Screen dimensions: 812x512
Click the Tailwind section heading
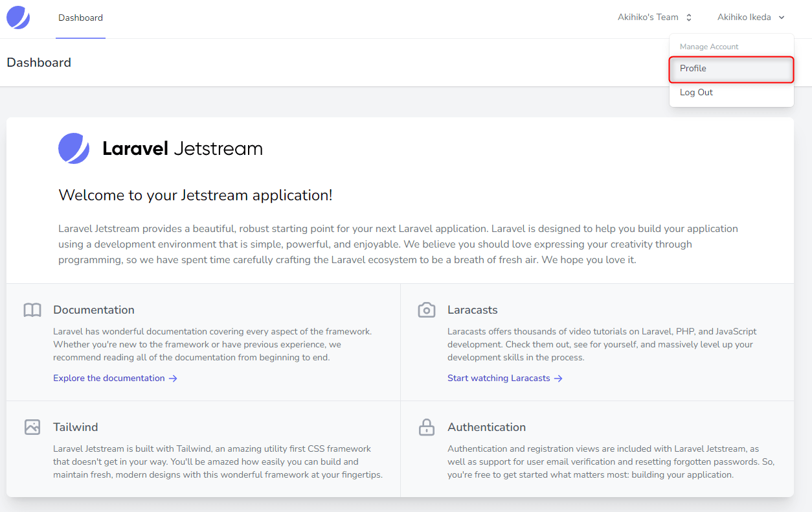click(x=76, y=427)
